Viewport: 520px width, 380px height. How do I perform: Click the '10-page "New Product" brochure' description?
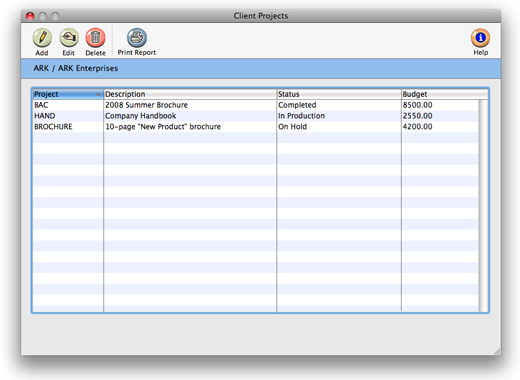click(x=163, y=127)
